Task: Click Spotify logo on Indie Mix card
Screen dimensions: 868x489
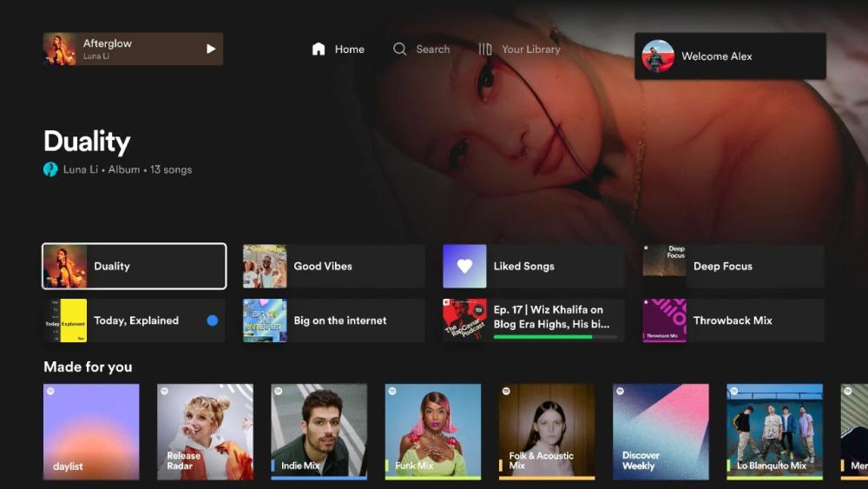Action: click(279, 391)
